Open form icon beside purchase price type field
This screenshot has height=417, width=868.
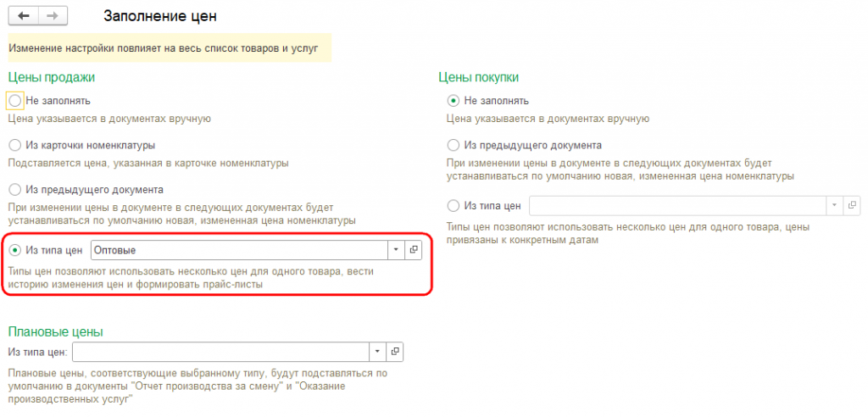coord(852,205)
